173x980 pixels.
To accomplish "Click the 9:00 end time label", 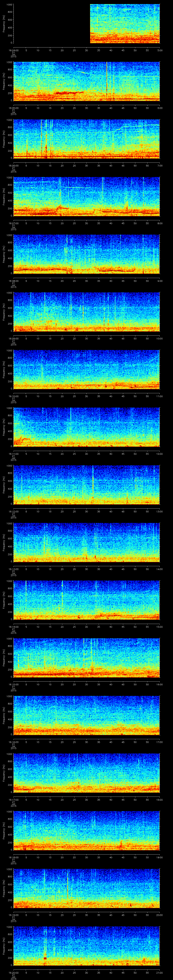I will tap(160, 281).
